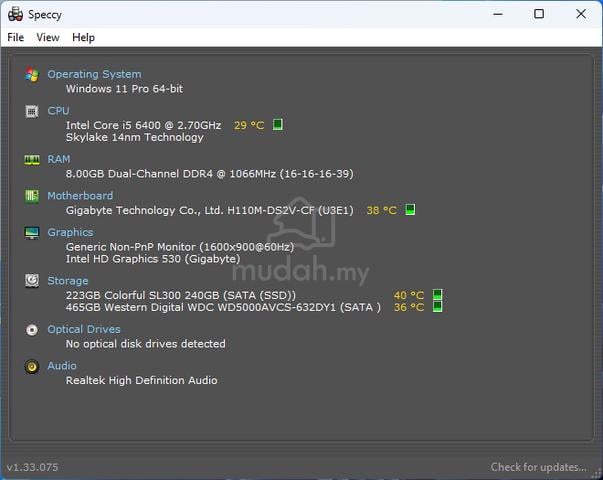The width and height of the screenshot is (603, 480).
Task: Click the Graphics monitor icon
Action: 32,233
